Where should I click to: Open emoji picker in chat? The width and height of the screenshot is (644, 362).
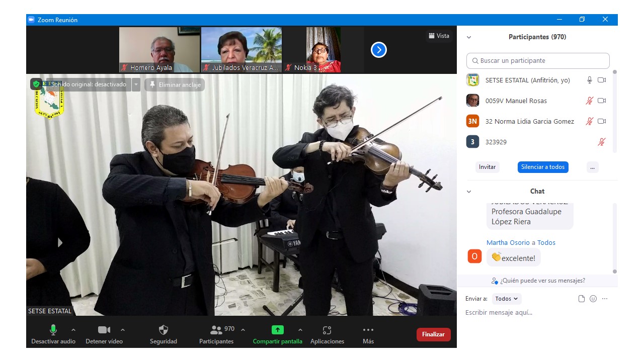pos(593,299)
